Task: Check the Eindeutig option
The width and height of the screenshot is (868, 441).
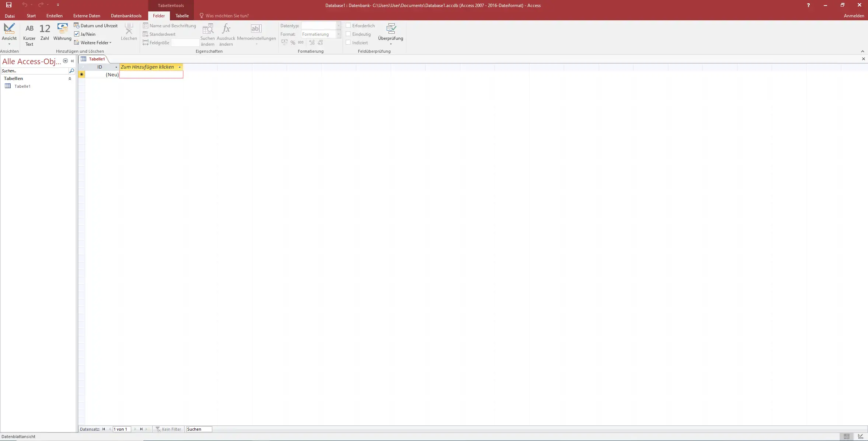Action: tap(348, 34)
